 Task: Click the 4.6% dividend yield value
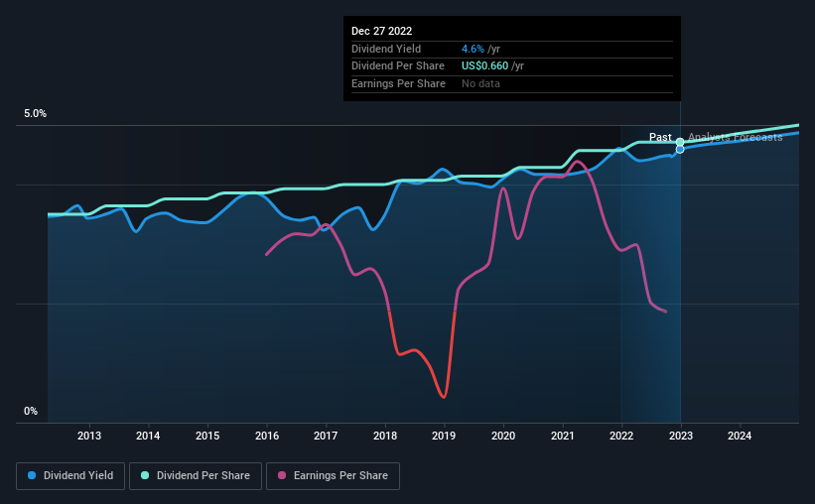pos(473,49)
